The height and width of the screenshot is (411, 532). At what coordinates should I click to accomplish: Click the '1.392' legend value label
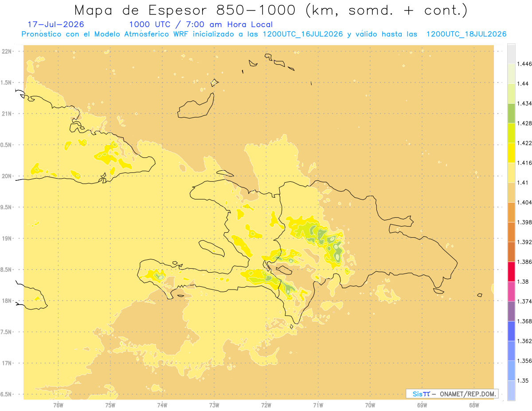[x=524, y=242]
